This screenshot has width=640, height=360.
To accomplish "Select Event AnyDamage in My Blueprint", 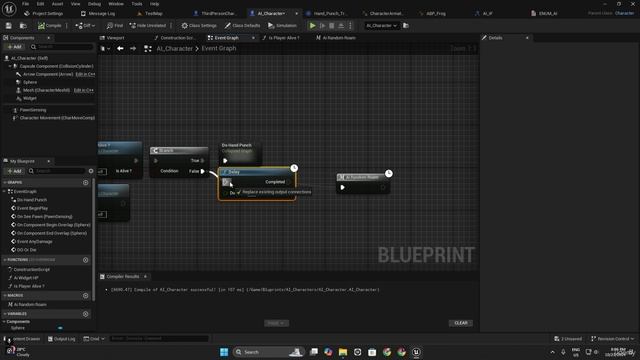I will 35,242.
